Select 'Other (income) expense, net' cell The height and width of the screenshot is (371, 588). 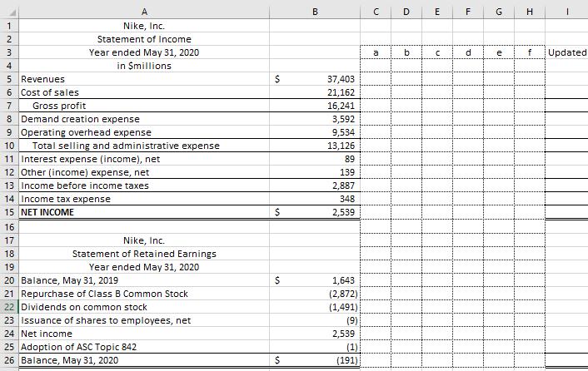(x=144, y=172)
